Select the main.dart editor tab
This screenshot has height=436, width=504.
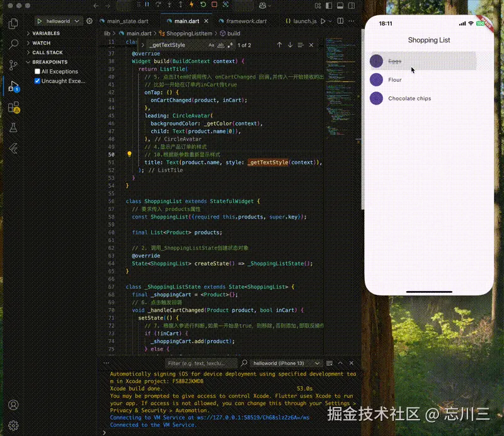click(x=186, y=21)
